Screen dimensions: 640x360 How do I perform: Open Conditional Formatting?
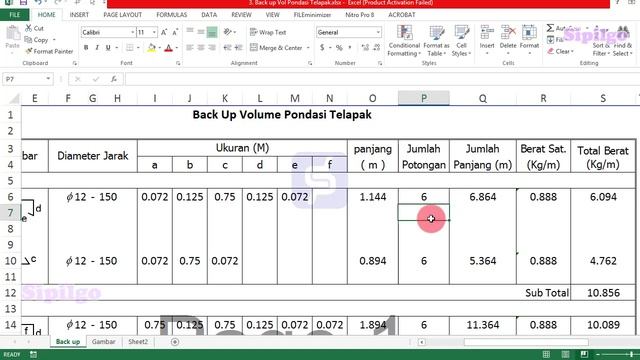click(x=404, y=41)
